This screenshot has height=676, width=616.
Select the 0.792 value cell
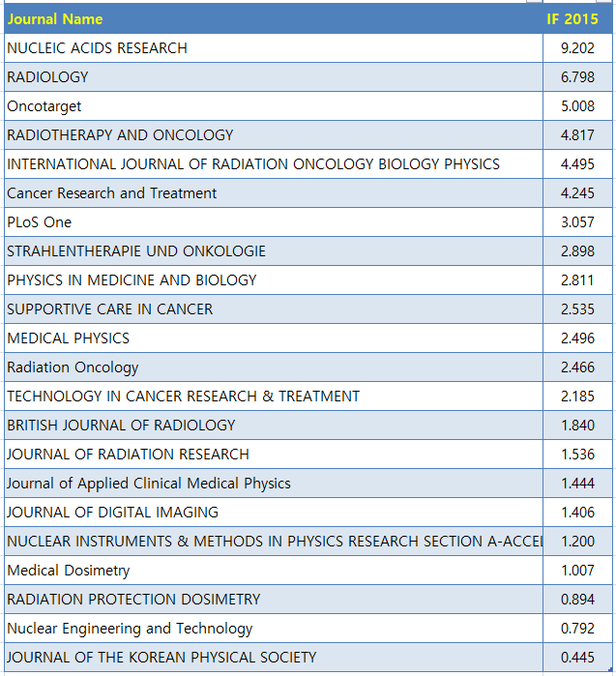(577, 629)
